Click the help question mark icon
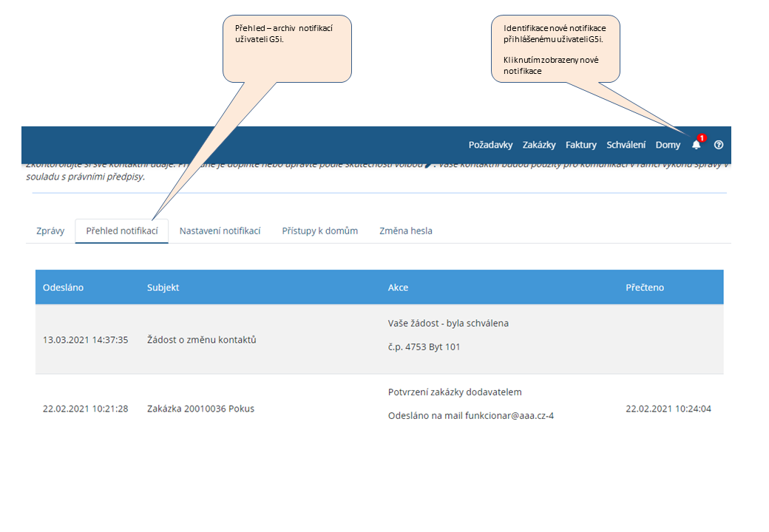 point(718,145)
